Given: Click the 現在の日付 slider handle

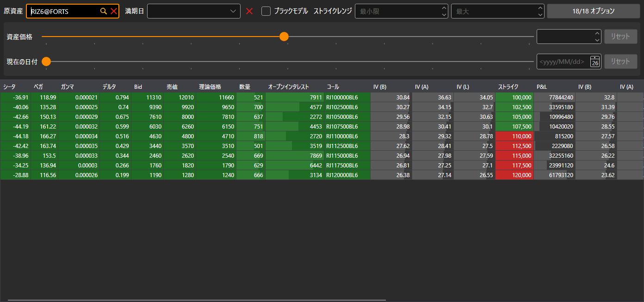Looking at the screenshot, I should 46,62.
